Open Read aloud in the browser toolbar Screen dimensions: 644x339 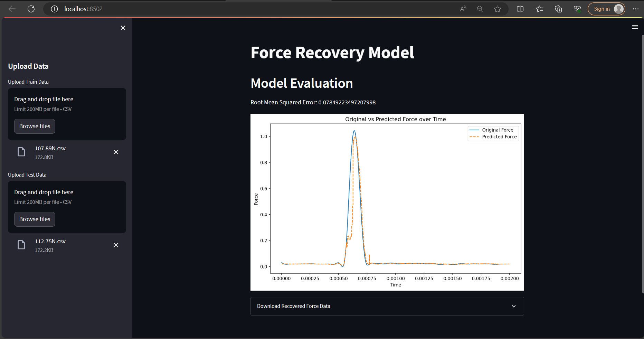click(x=463, y=9)
